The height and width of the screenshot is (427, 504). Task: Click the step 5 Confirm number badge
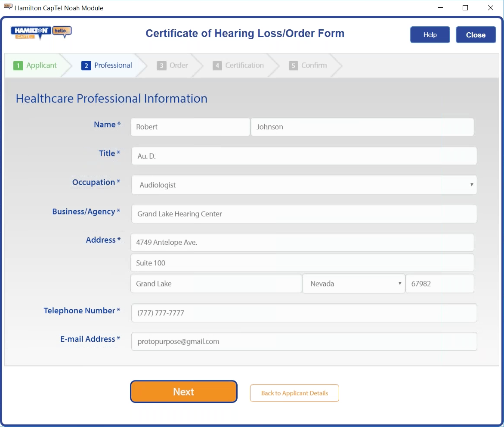[293, 65]
